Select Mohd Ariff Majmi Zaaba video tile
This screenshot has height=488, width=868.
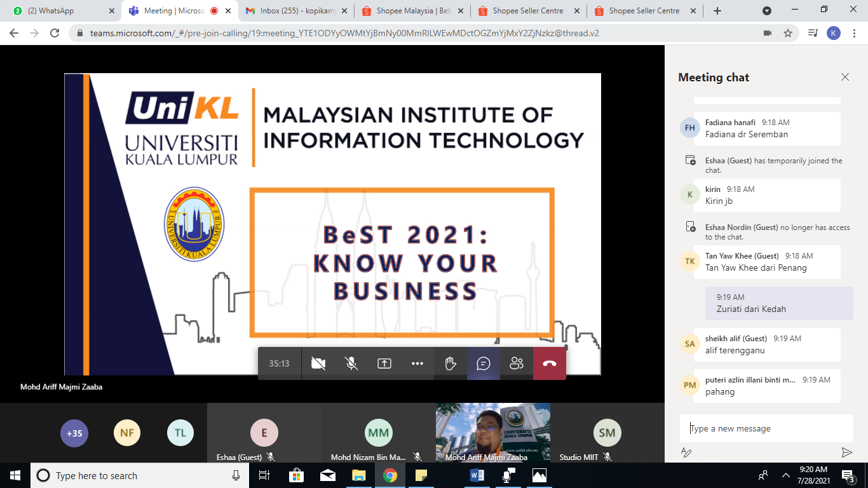click(493, 433)
